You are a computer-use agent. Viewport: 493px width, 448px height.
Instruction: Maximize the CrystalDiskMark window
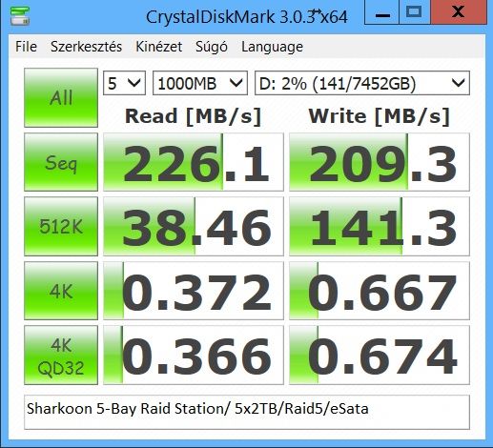pos(415,12)
